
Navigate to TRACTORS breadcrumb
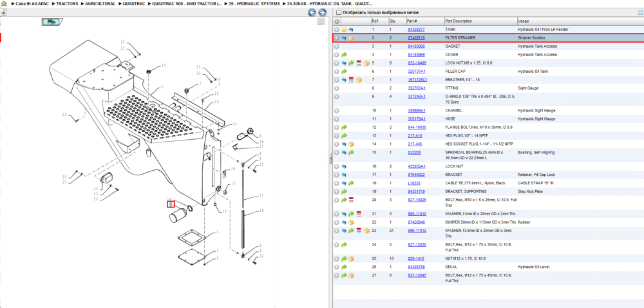pos(68,3)
